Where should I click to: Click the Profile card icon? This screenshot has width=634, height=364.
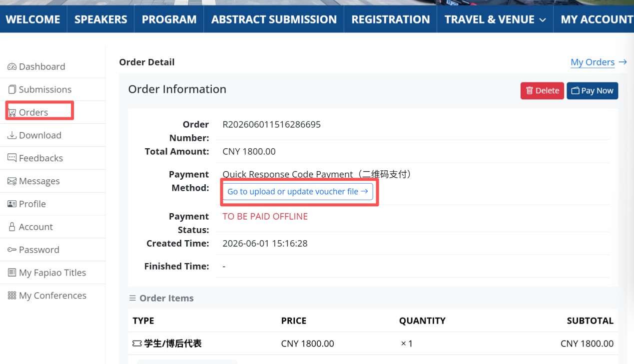tap(12, 204)
